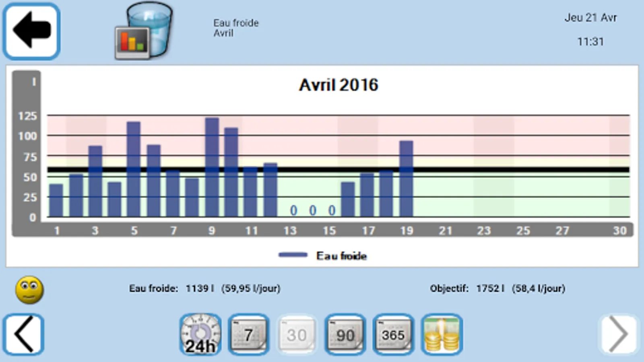644x362 pixels.
Task: Select the bar for day 12
Action: [270, 190]
